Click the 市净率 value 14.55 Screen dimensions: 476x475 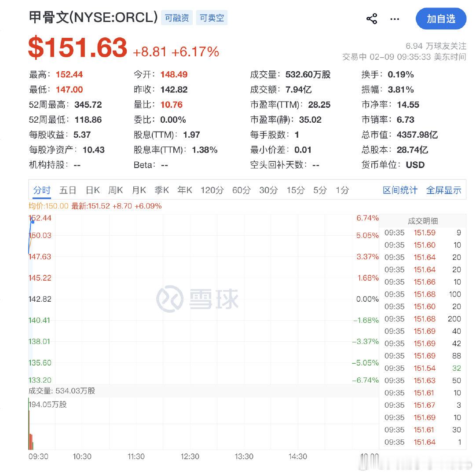pos(408,105)
